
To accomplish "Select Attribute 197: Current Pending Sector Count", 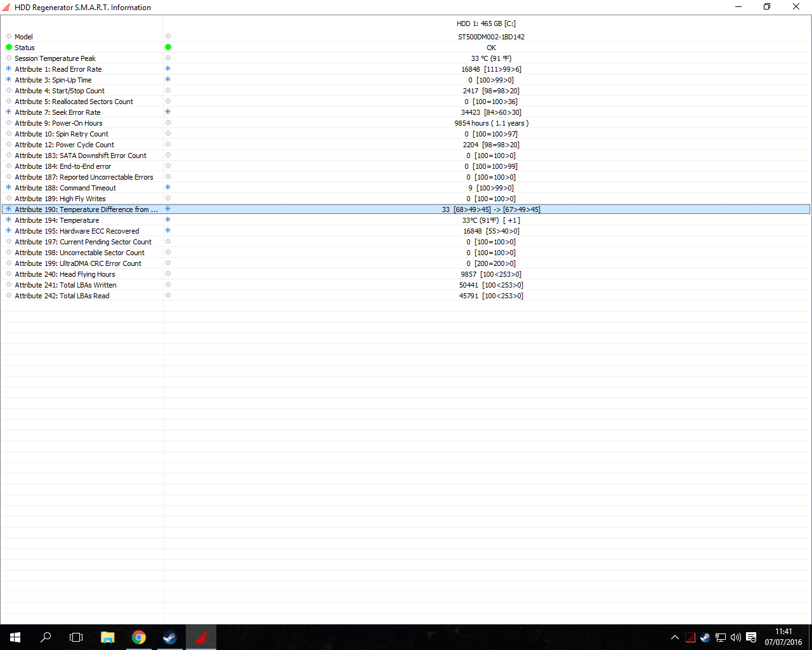I will [x=83, y=242].
